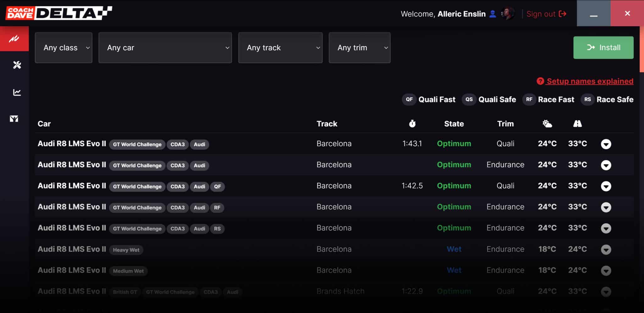Viewport: 644px width, 313px height.
Task: Select the Audi R8 LMS Evo II RF row name
Action: 72,207
